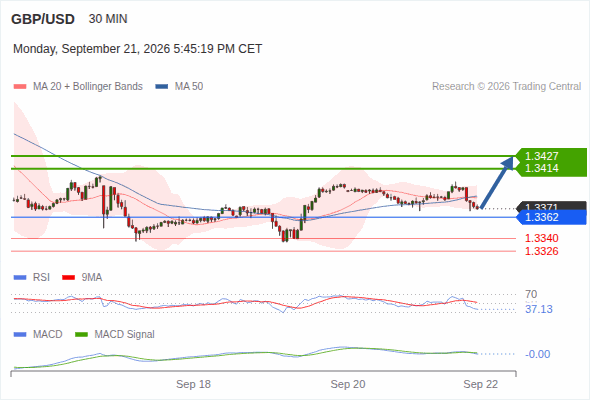Toggle the RSI legend label
The height and width of the screenshot is (400, 590).
pos(41,278)
